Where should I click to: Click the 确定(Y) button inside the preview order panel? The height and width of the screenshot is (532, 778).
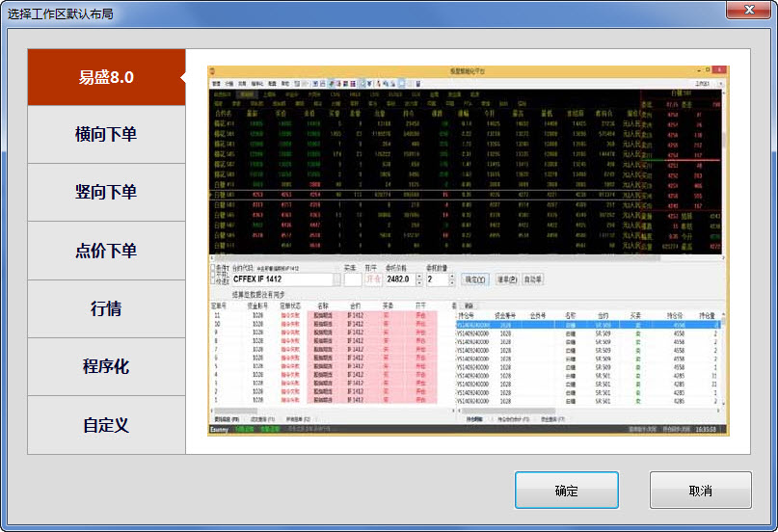tap(475, 279)
